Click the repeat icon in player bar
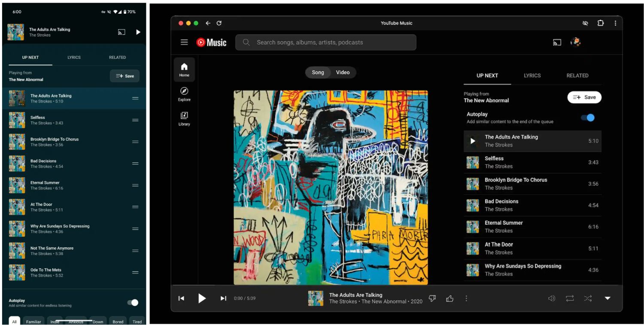Viewport: 644px width, 325px height. pos(570,298)
